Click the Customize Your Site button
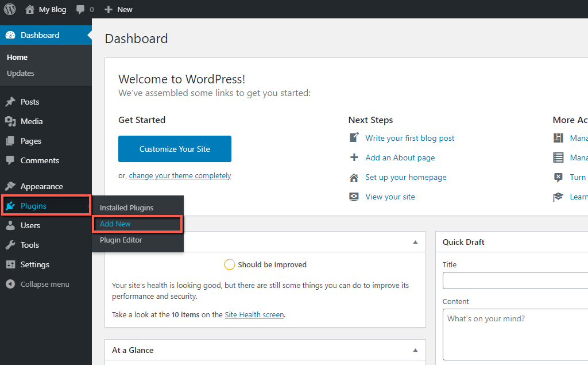The height and width of the screenshot is (365, 588). (175, 149)
